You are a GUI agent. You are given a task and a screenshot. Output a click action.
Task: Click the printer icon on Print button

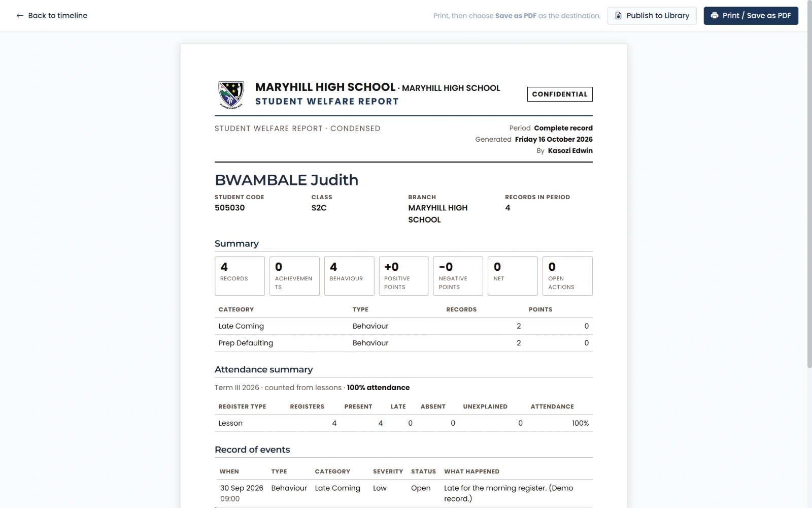click(715, 16)
